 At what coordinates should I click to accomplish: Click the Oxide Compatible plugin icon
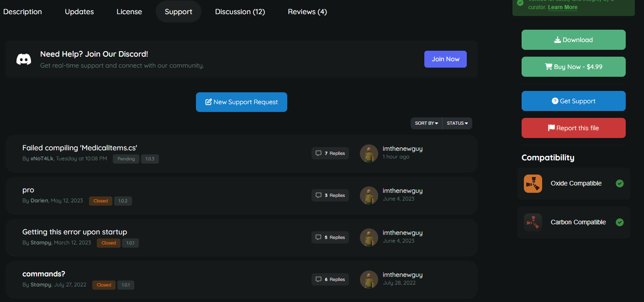[x=533, y=184]
